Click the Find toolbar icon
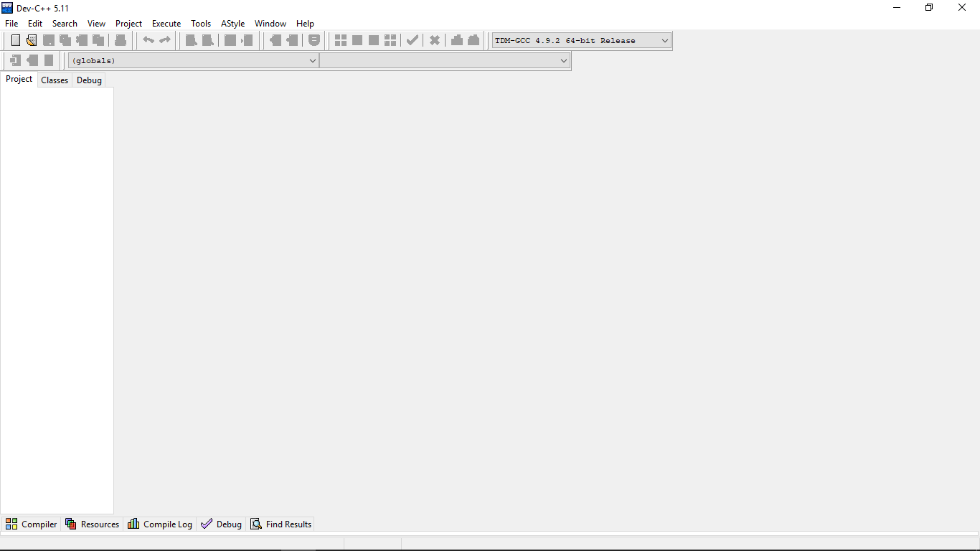980x551 pixels. 191,40
